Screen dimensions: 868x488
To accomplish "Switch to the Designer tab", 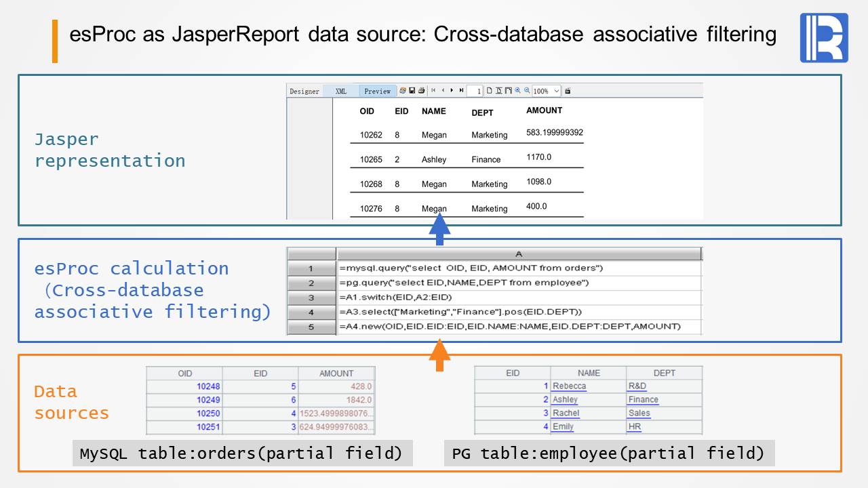I will coord(304,91).
